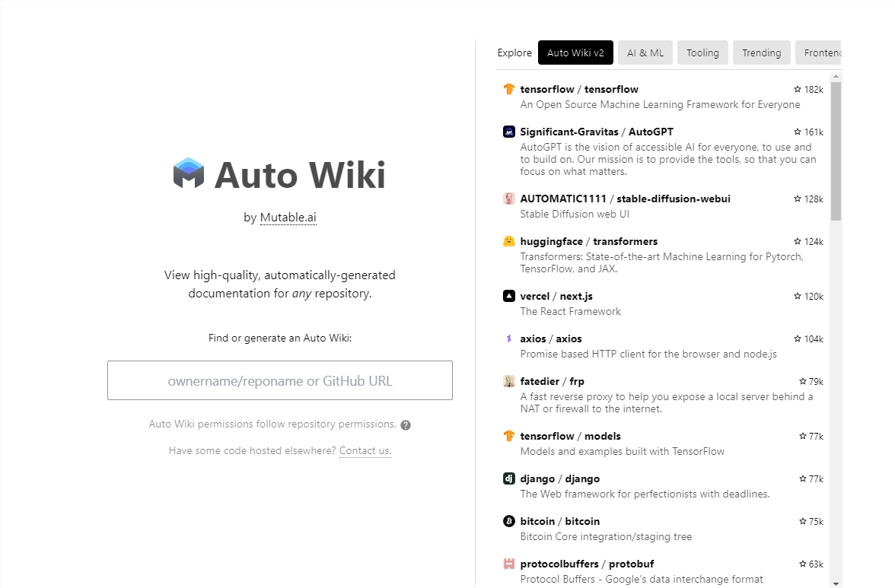The image size is (895, 588).
Task: Click the TensorFlow orange logo icon
Action: [508, 89]
